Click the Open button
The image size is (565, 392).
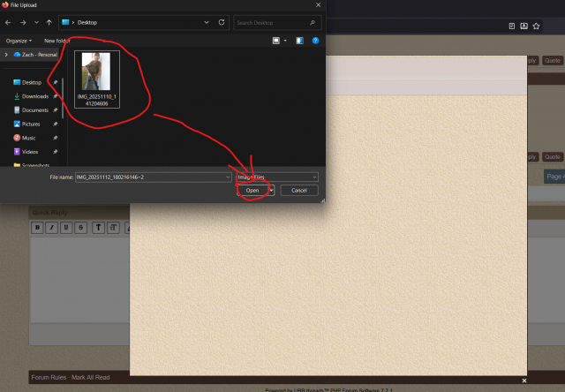[x=252, y=190]
